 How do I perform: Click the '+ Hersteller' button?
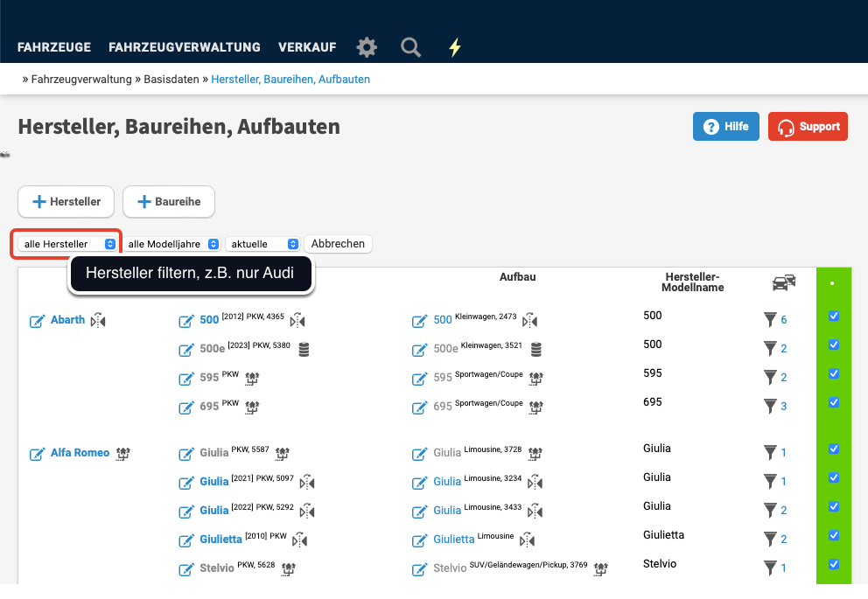click(66, 202)
